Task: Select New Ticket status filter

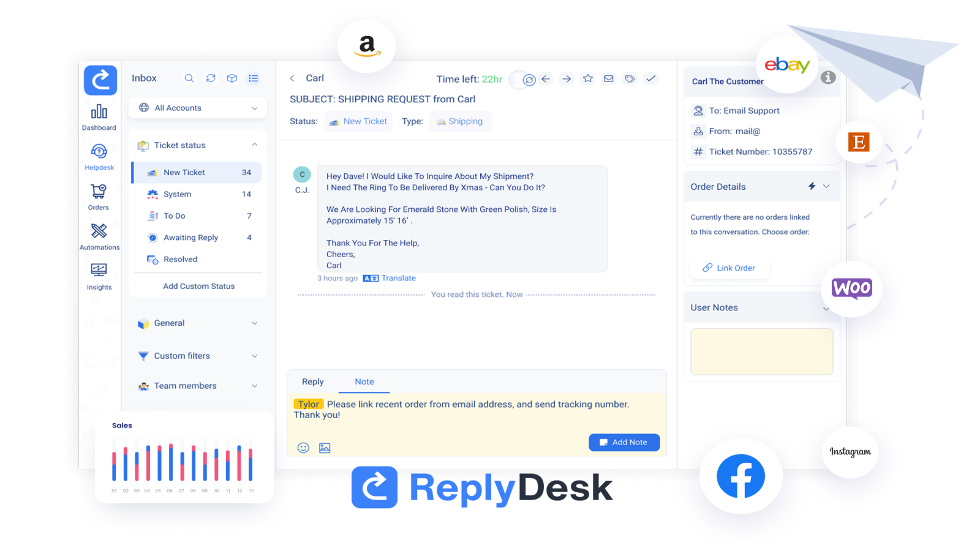Action: [197, 173]
